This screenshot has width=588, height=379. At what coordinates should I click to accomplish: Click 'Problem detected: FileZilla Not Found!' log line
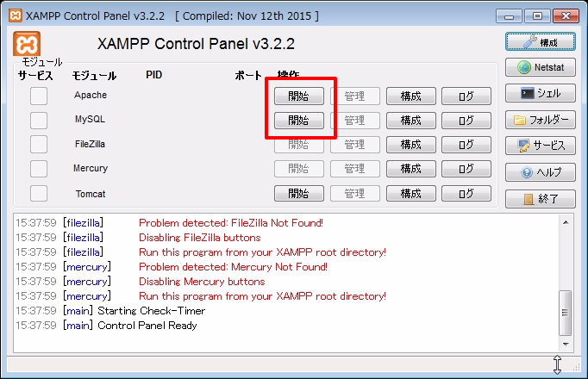pyautogui.click(x=231, y=223)
